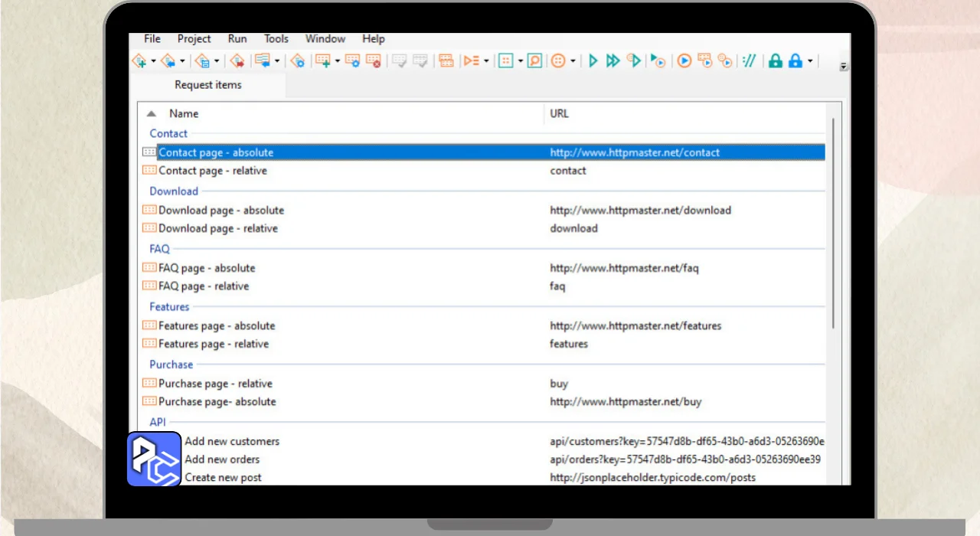Click the green padlock toolbar icon
This screenshot has width=980, height=536.
[776, 61]
